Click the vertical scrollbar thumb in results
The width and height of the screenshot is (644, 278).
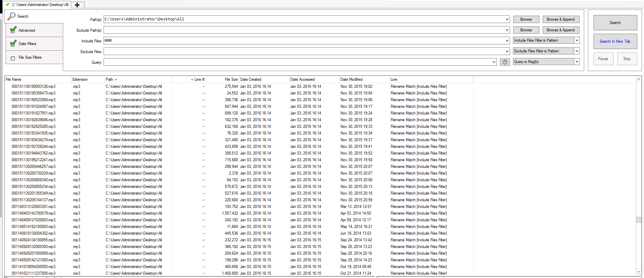click(639, 220)
